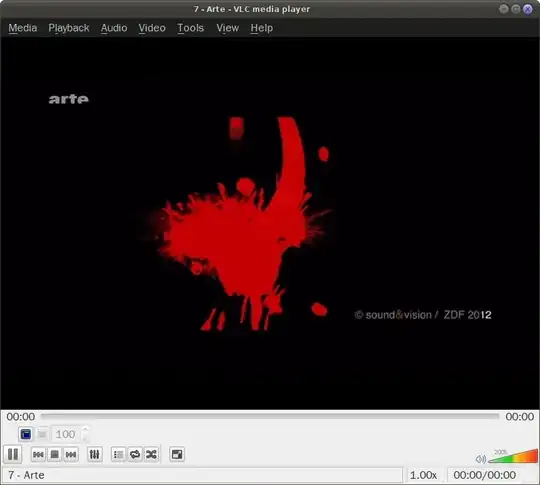Skip to the next media item
Screen dimensions: 540x485
pos(71,455)
